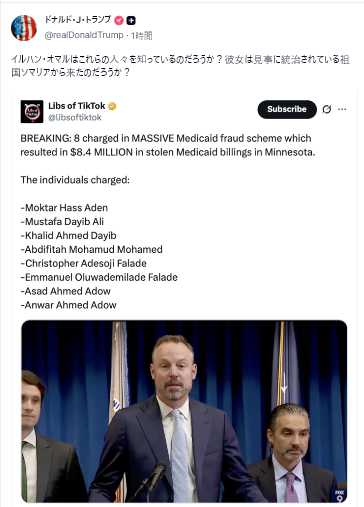Image resolution: width=364 pixels, height=507 pixels.
Task: Click the Grok slashed-circle icon
Action: [327, 109]
